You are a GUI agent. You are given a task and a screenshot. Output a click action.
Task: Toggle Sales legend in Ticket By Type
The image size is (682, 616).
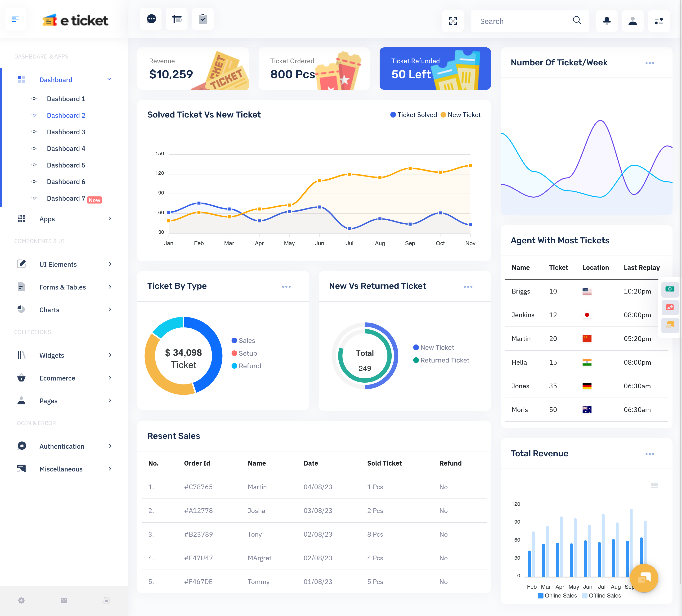(x=243, y=340)
